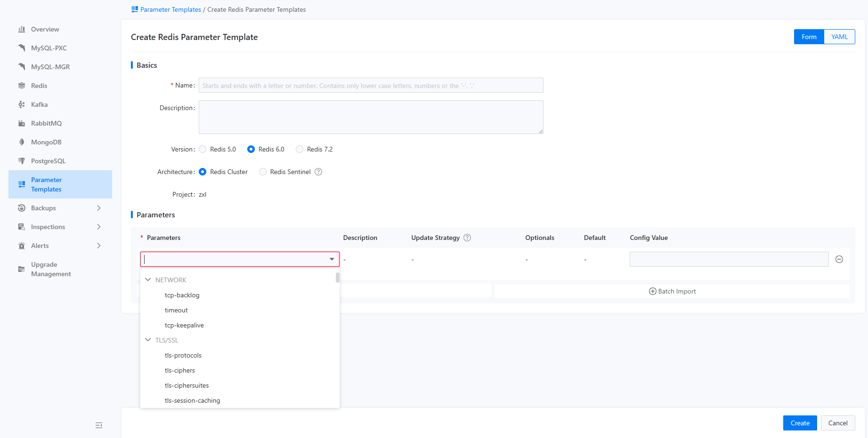Expand the Backups sidebar submenu
This screenshot has height=438, width=868.
(98, 208)
